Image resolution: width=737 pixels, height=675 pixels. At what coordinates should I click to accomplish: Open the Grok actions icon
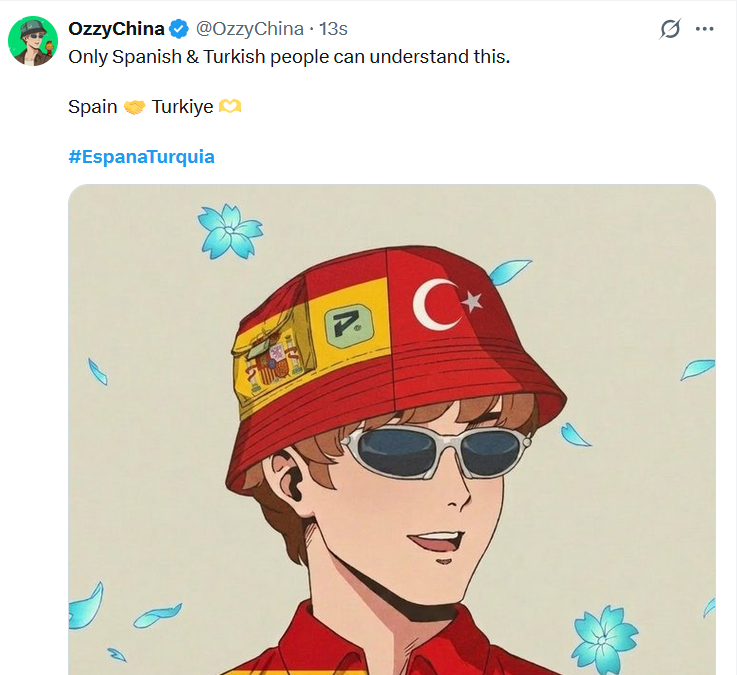tap(670, 29)
